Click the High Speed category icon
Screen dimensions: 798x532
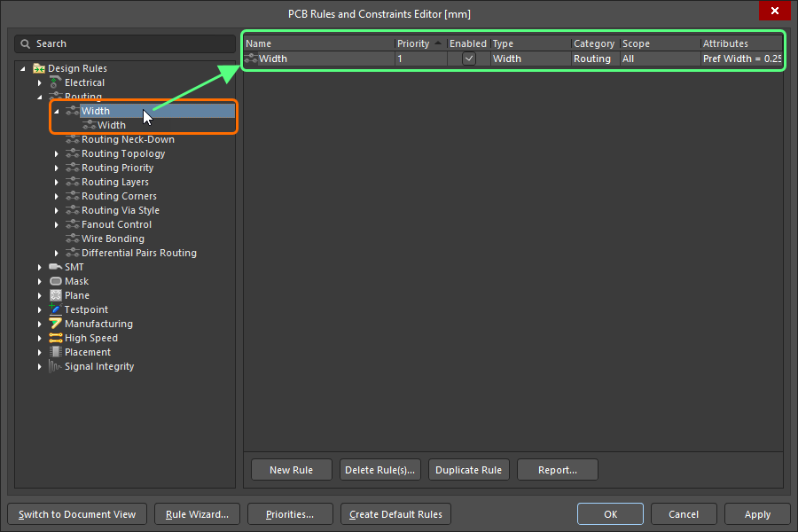(56, 338)
